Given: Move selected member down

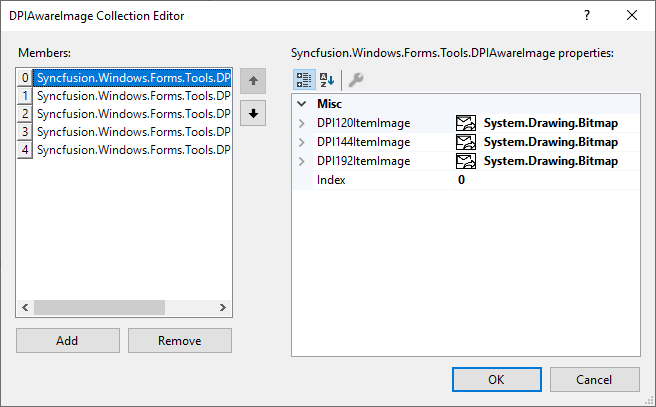Looking at the screenshot, I should [x=254, y=113].
